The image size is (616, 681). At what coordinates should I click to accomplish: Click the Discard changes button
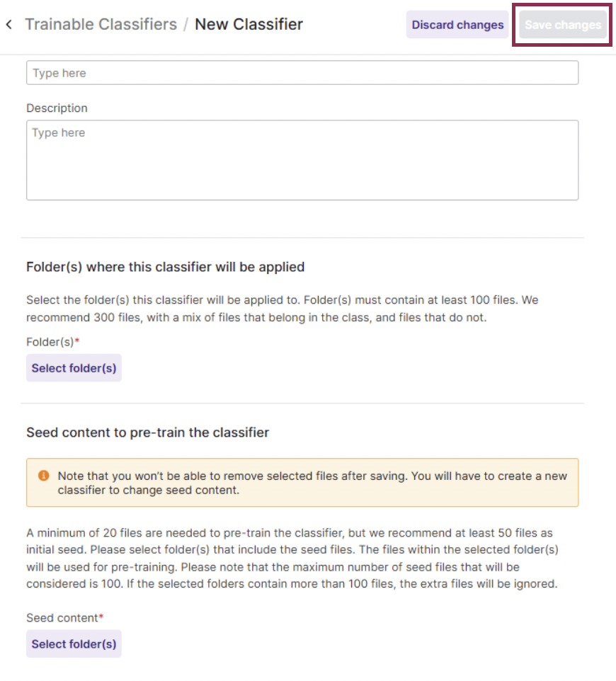tap(457, 24)
